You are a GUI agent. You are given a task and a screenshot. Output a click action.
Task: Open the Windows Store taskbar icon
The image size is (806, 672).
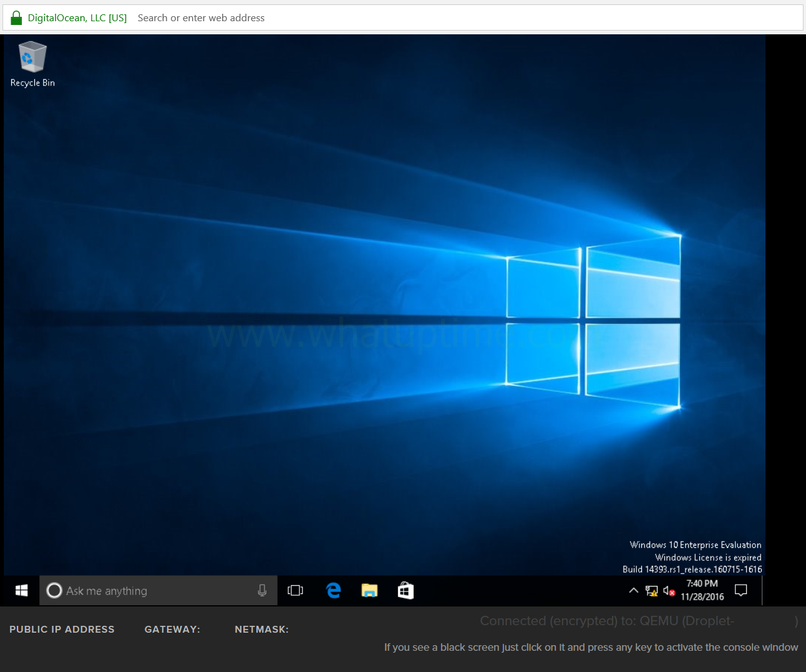[405, 590]
